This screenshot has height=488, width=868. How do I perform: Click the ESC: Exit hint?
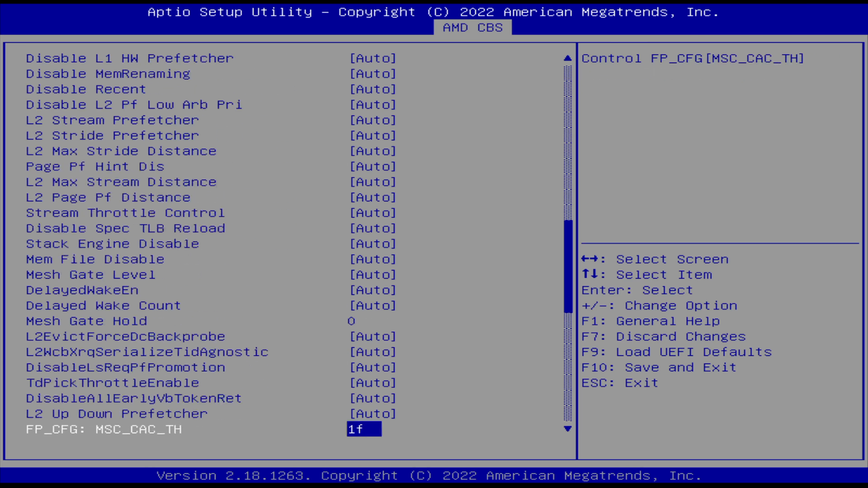click(620, 383)
